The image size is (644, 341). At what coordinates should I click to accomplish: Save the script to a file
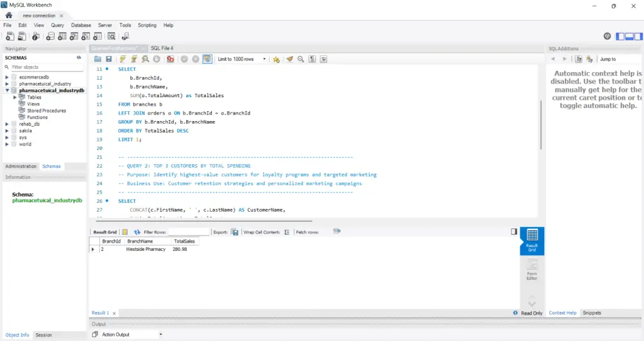[x=109, y=59]
